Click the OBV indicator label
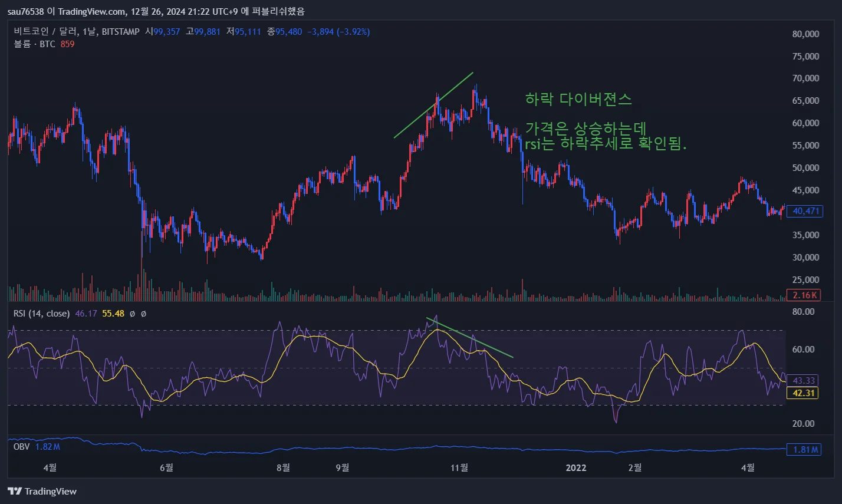Viewport: 842px width, 504px height. point(21,447)
